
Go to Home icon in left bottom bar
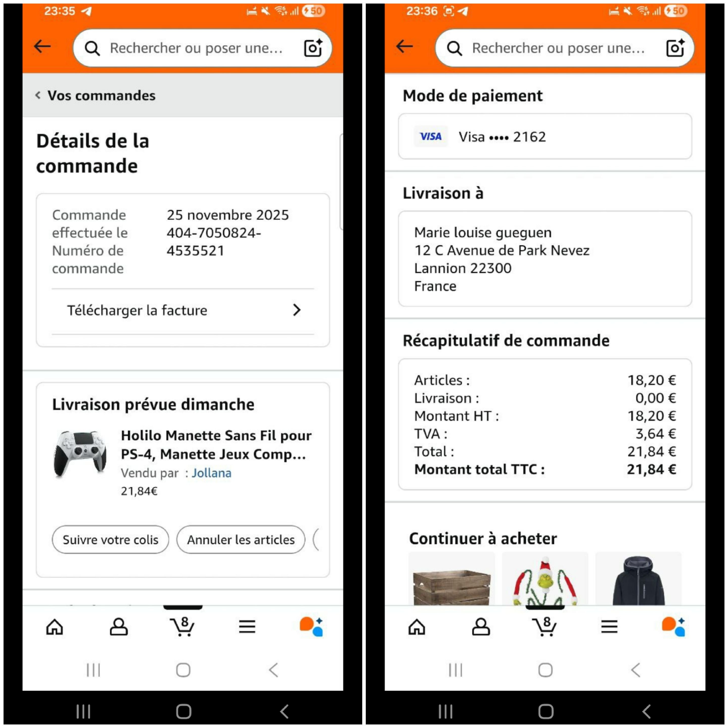click(55, 627)
